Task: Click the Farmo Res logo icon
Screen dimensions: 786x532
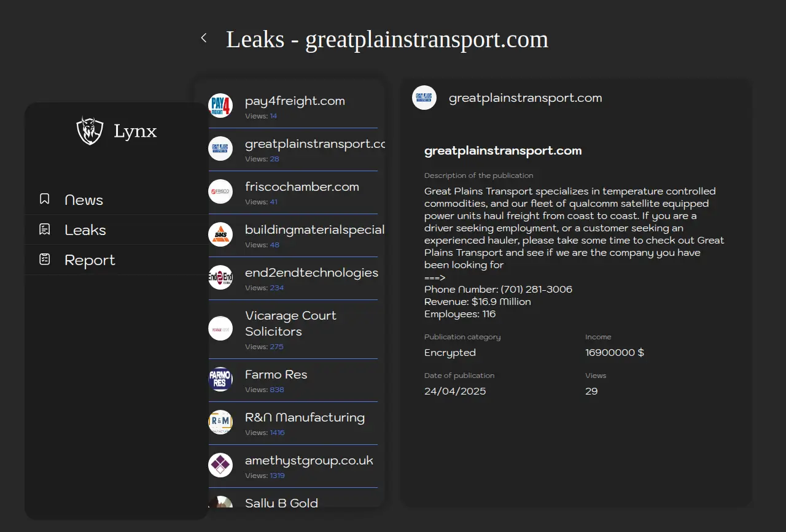Action: 220,379
